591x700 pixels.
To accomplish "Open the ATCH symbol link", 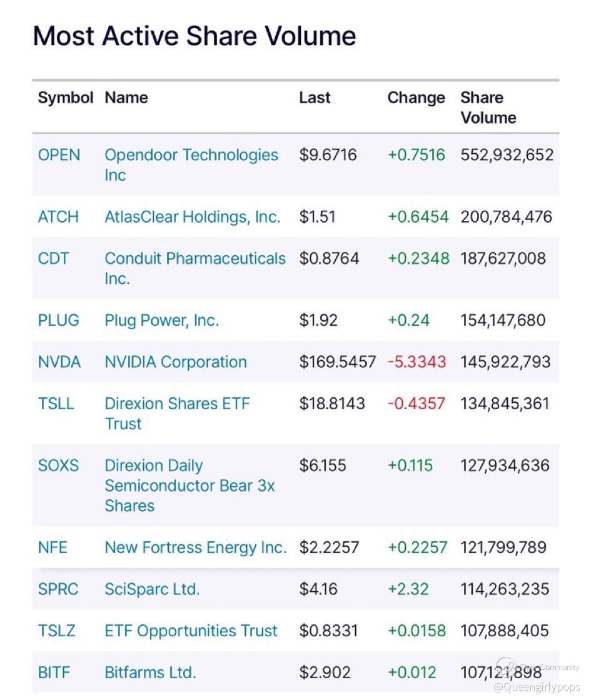I will [x=58, y=217].
